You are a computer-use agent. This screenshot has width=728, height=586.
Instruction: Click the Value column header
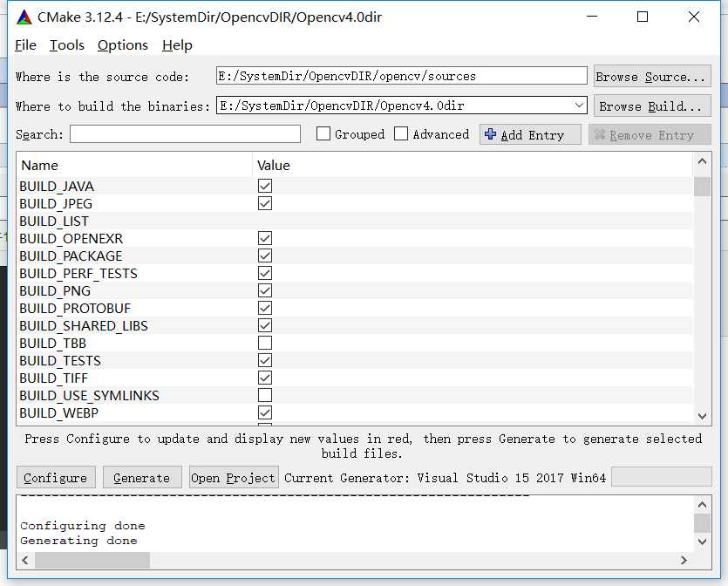pos(274,166)
